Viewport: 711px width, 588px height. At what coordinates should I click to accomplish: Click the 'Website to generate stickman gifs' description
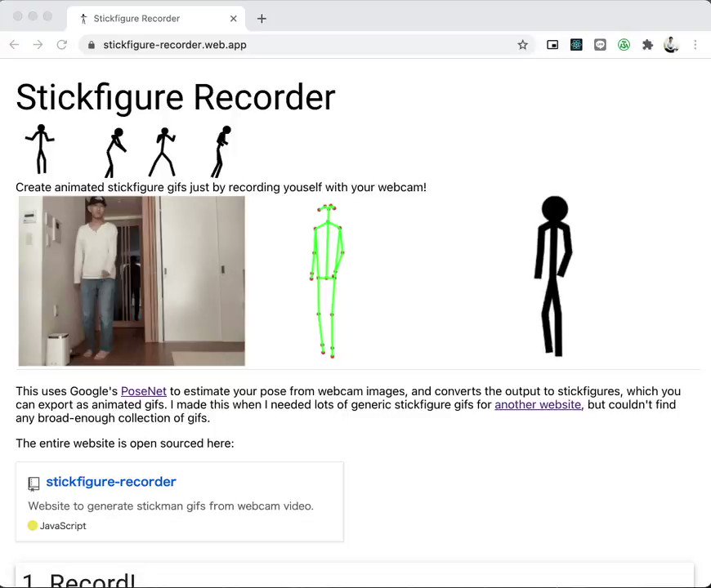point(171,506)
